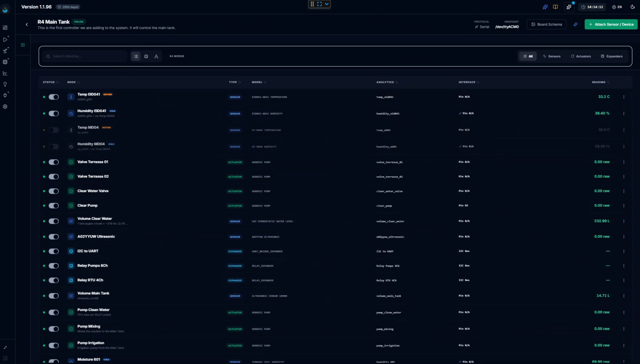The image size is (640, 364).
Task: Click the Attach Sensor / Device button
Action: point(611,25)
